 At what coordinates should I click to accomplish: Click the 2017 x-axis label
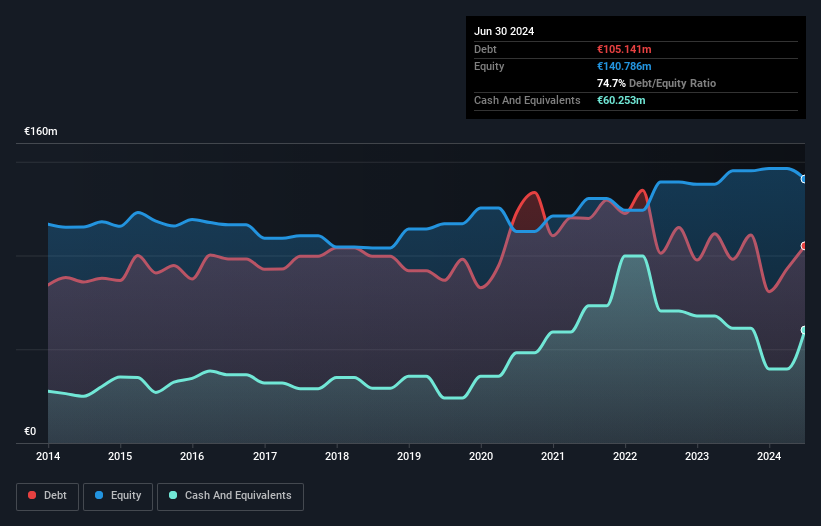[265, 456]
